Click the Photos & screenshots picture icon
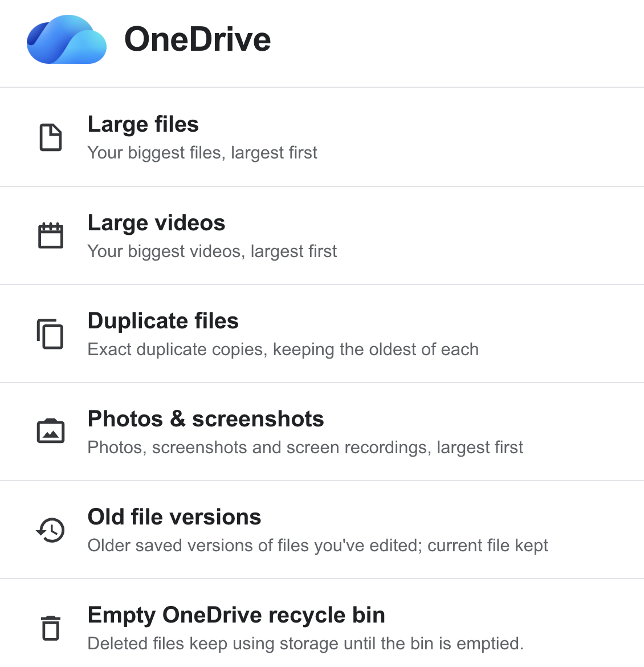The image size is (644, 667). pyautogui.click(x=51, y=431)
